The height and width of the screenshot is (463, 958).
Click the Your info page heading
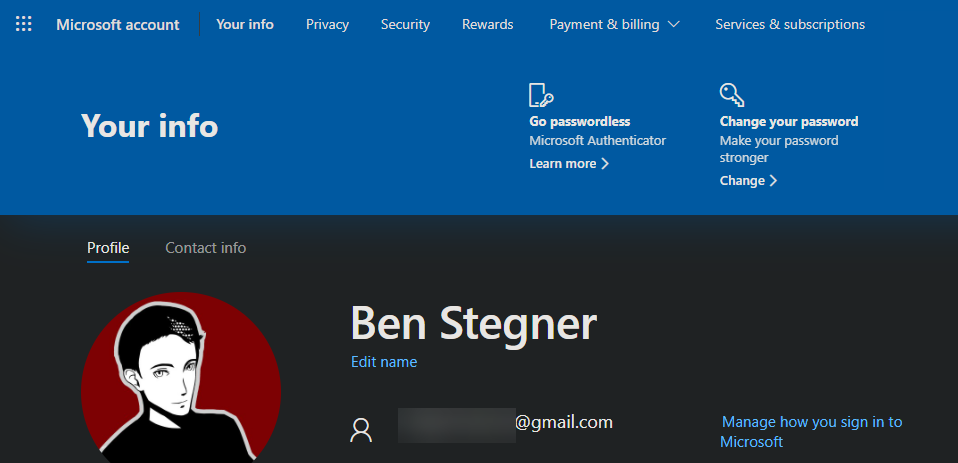(150, 126)
